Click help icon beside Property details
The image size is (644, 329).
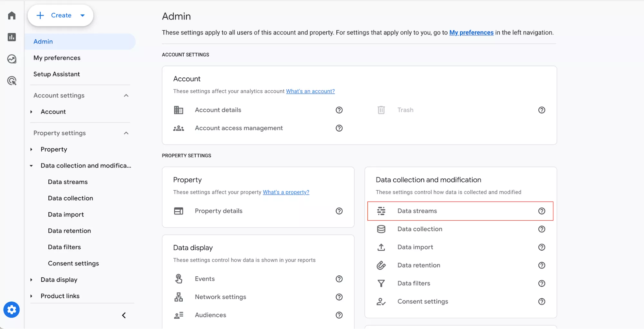[x=339, y=211]
